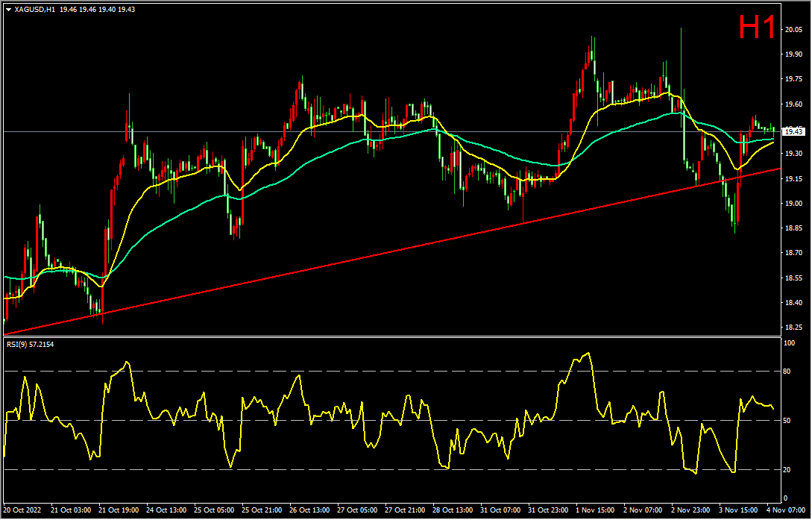Click the 25 Oct 05:00 time label
This screenshot has height=520, width=812.
215,510
